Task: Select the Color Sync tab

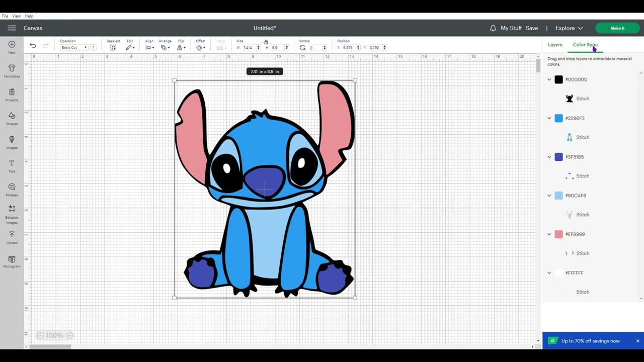Action: [x=585, y=45]
